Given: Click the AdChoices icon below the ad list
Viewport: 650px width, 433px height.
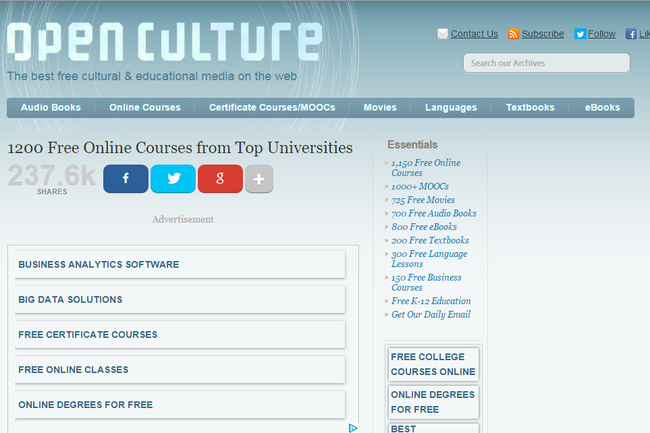Looking at the screenshot, I should click(353, 428).
